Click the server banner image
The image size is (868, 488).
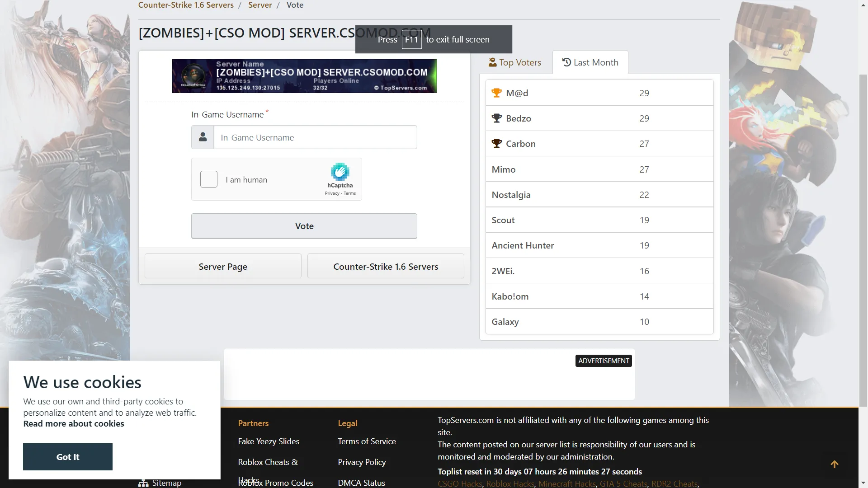[x=304, y=76]
